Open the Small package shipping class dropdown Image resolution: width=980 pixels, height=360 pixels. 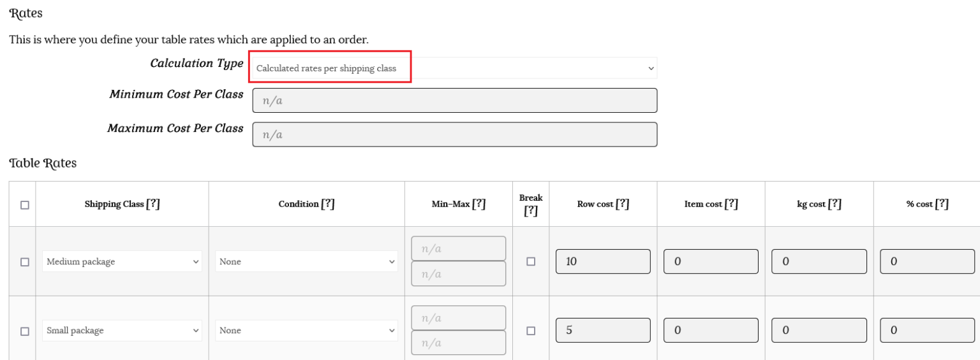122,331
